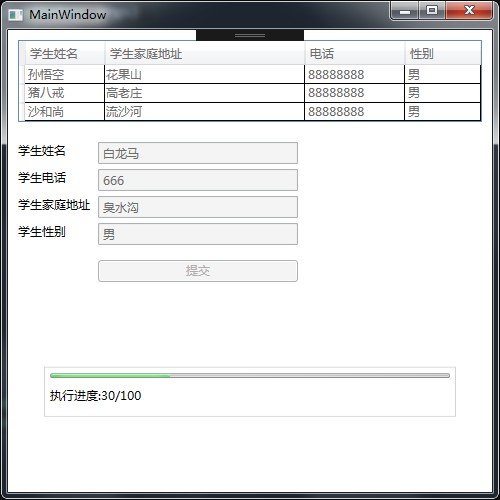
Task: Sort by 学生姓名 column header
Action: pyautogui.click(x=65, y=53)
